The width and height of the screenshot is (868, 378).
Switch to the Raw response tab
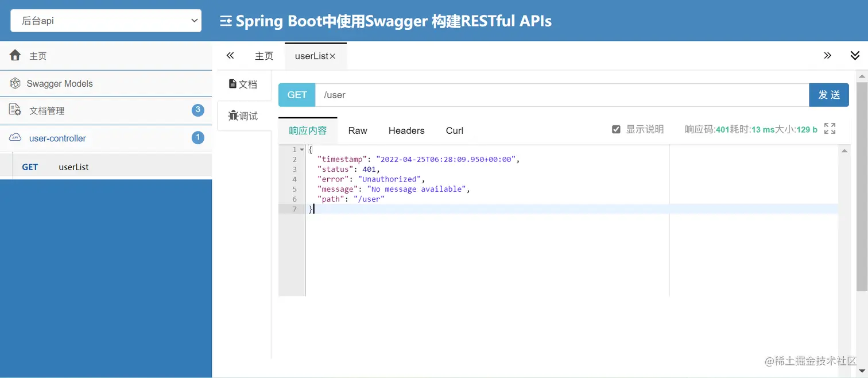click(x=358, y=130)
